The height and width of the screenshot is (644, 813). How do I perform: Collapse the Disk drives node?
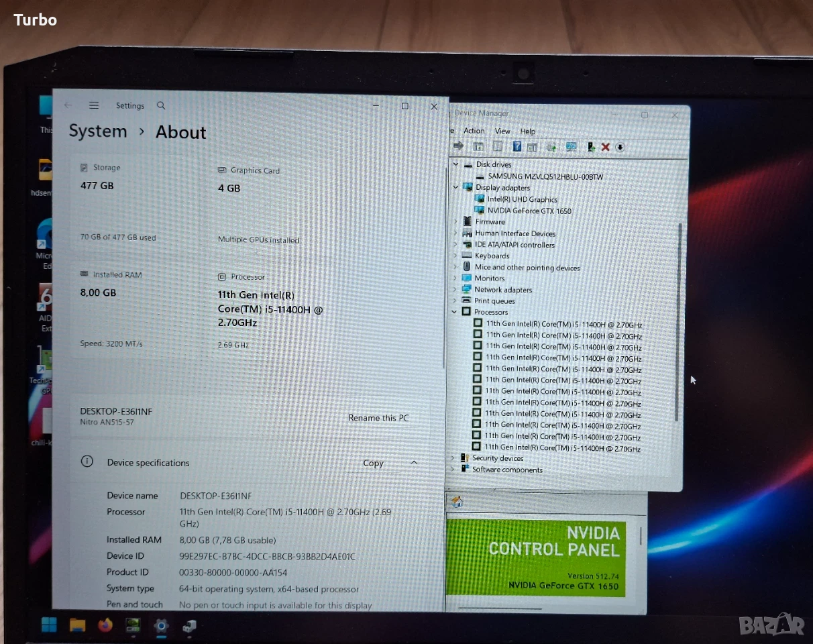click(x=456, y=164)
